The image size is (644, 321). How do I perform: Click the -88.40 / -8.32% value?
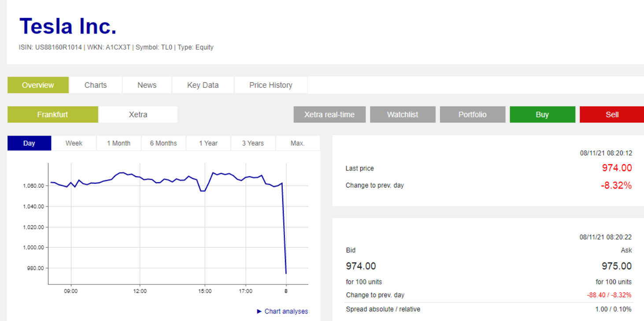pos(609,295)
